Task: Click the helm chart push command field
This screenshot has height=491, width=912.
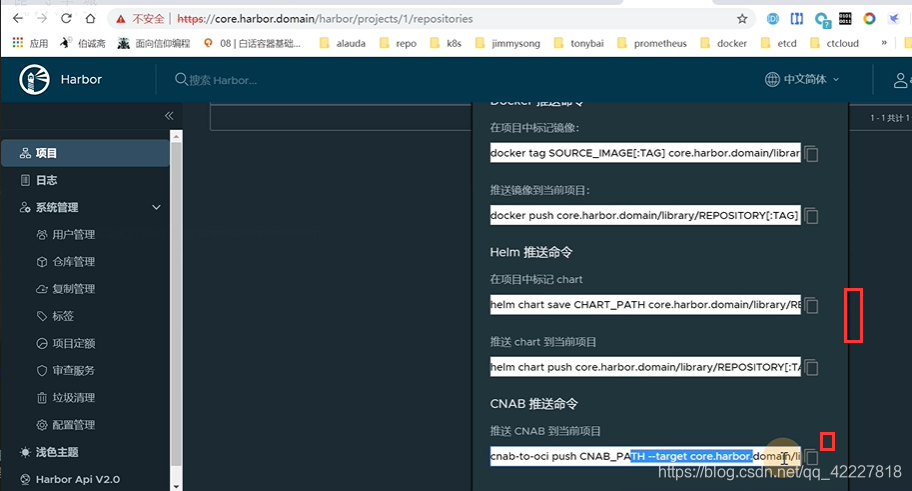Action: point(645,367)
